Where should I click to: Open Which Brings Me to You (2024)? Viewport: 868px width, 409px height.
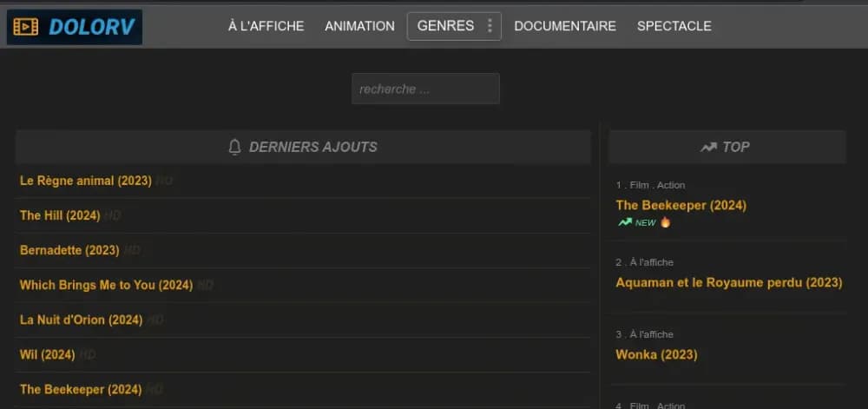point(106,285)
